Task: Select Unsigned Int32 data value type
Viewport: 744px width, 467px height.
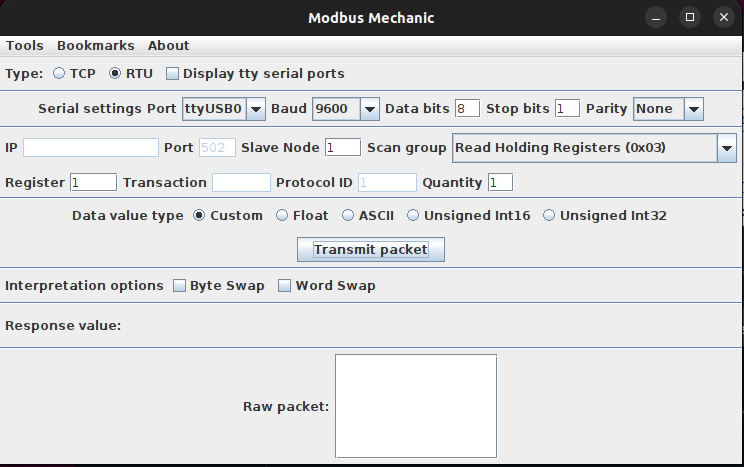Action: tap(549, 215)
